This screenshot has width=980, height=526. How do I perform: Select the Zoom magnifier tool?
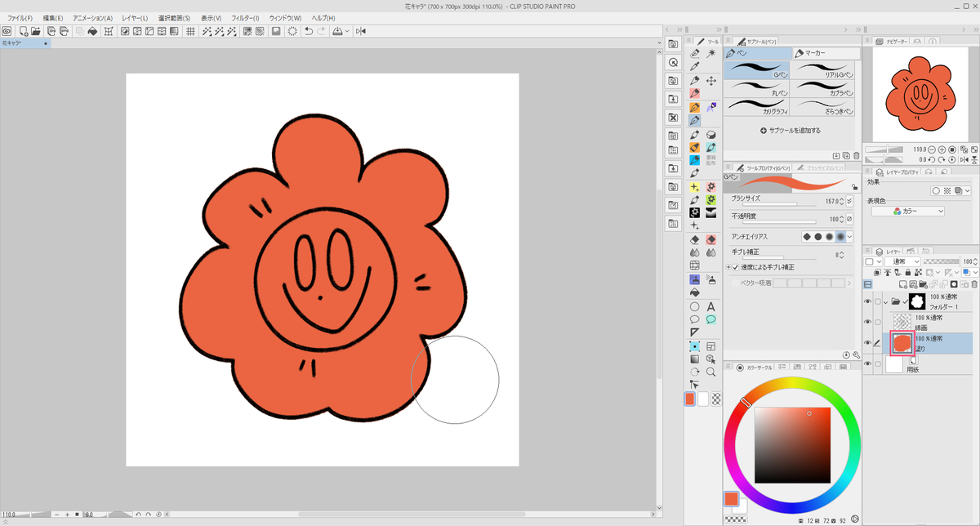[711, 372]
